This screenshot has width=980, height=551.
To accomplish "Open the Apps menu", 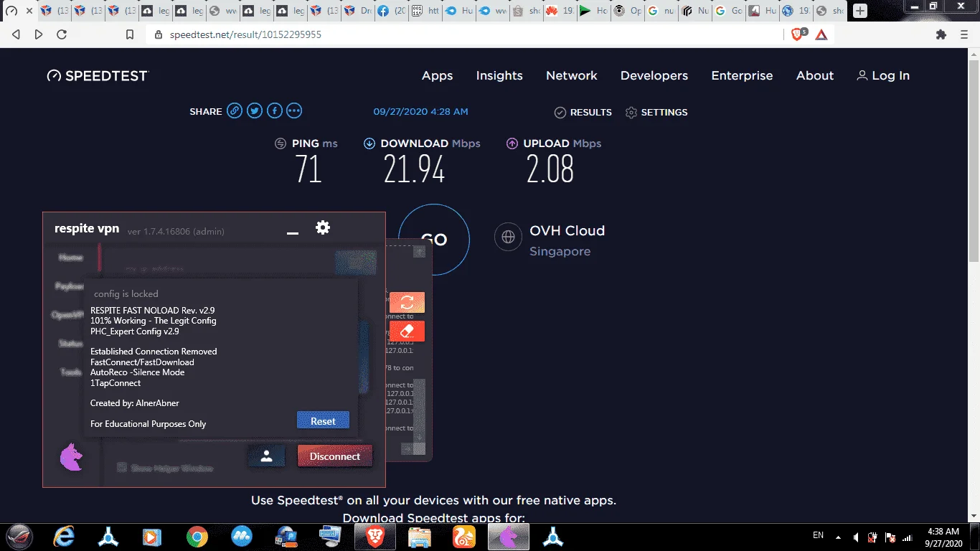I will pyautogui.click(x=437, y=75).
